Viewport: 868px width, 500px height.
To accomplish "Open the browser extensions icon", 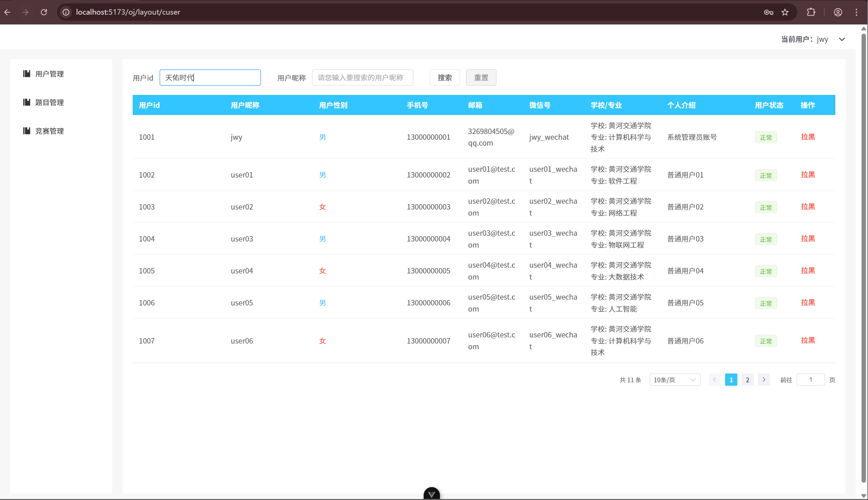I will pos(810,12).
